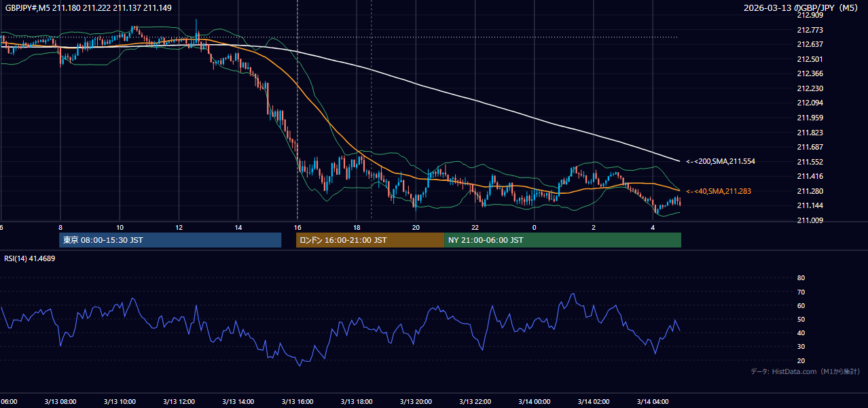Viewport: 868px width, 408px height.
Task: Click the price axis value 212.909
Action: [x=810, y=15]
